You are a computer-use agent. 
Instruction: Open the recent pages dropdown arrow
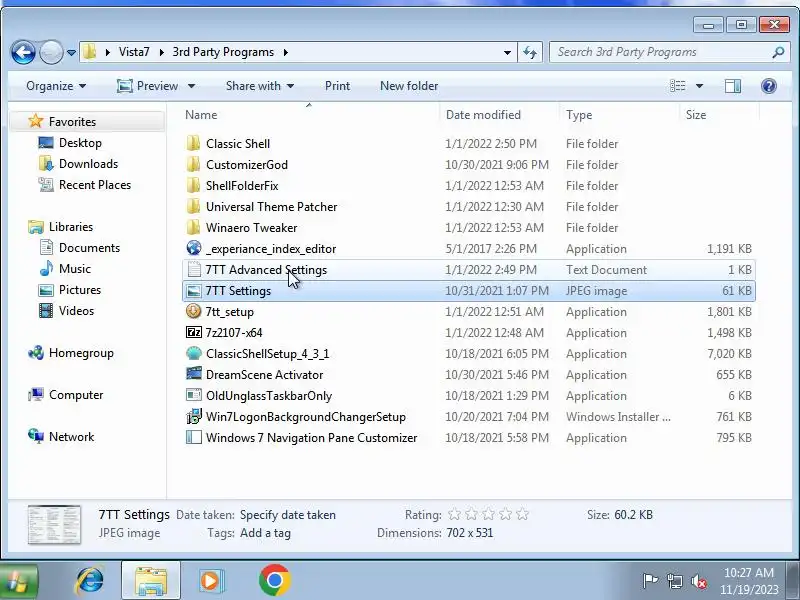pyautogui.click(x=71, y=53)
